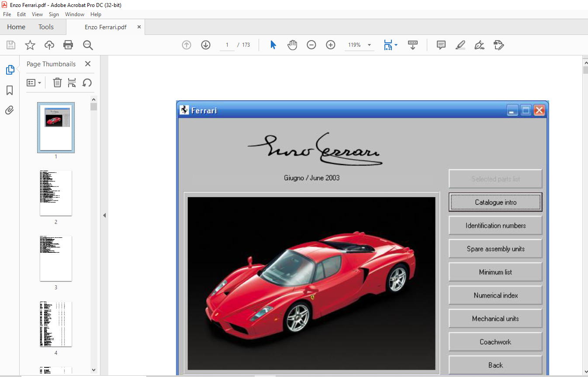Switch to the Home tab
This screenshot has height=377, width=588.
tap(16, 27)
